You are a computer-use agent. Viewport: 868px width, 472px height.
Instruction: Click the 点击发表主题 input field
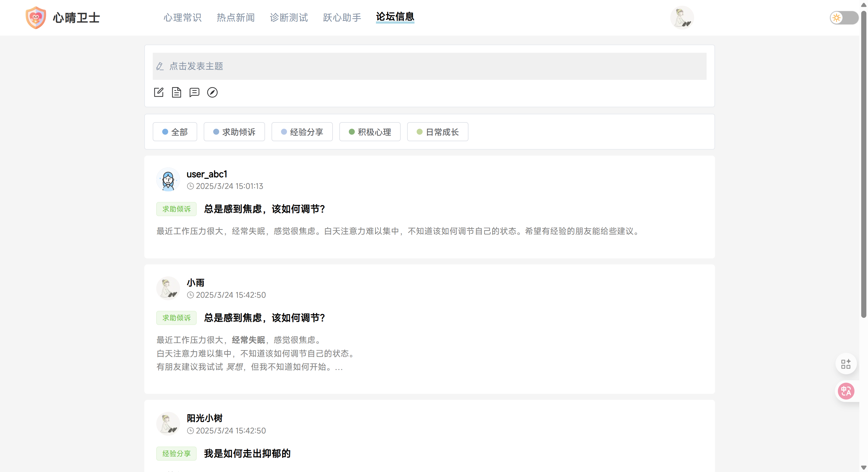[429, 66]
